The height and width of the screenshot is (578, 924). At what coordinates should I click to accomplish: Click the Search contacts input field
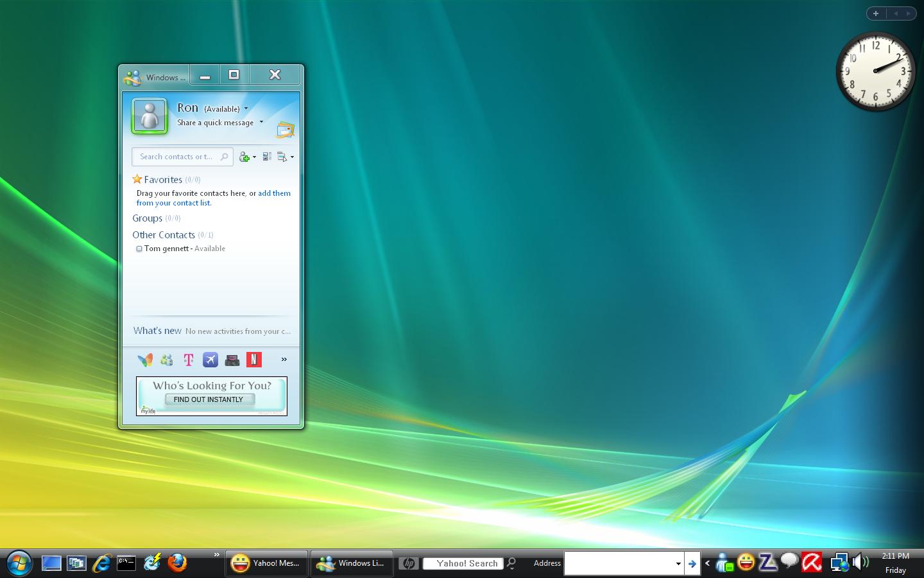(x=176, y=157)
